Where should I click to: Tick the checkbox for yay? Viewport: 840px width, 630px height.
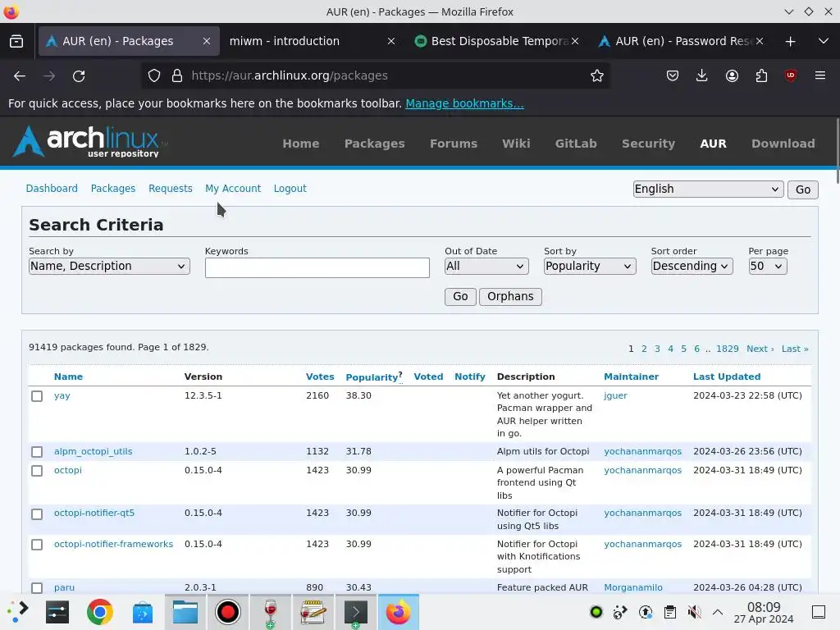click(37, 396)
